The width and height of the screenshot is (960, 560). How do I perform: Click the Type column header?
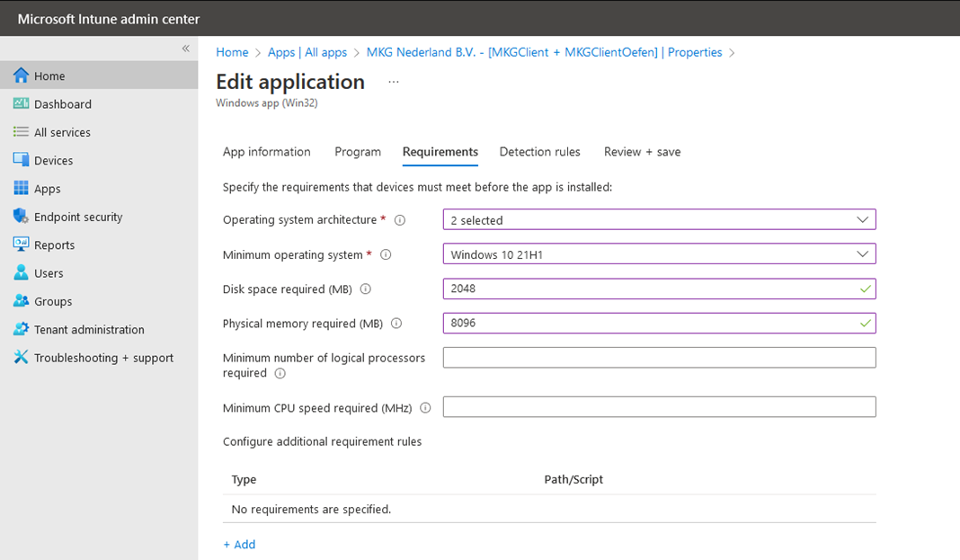244,479
